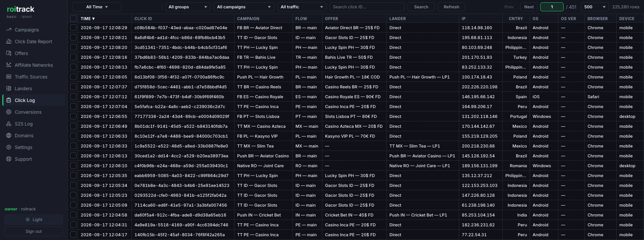Screen dimensions: 644x240
Task: Click the Affiliate Networks icon
Action: click(x=9, y=65)
